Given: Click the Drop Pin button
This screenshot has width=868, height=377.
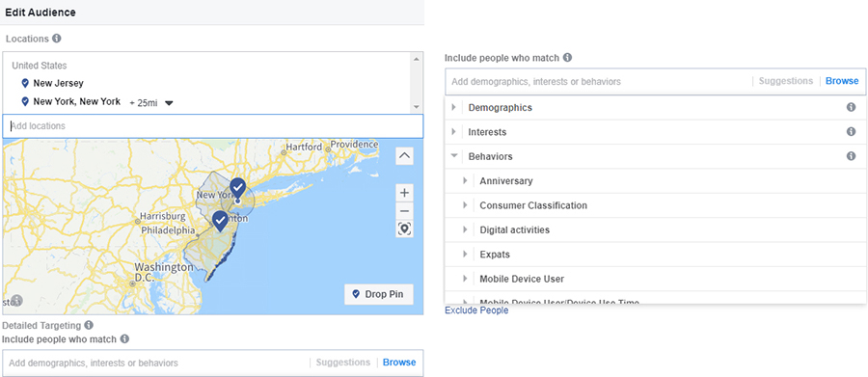Looking at the screenshot, I should click(379, 294).
